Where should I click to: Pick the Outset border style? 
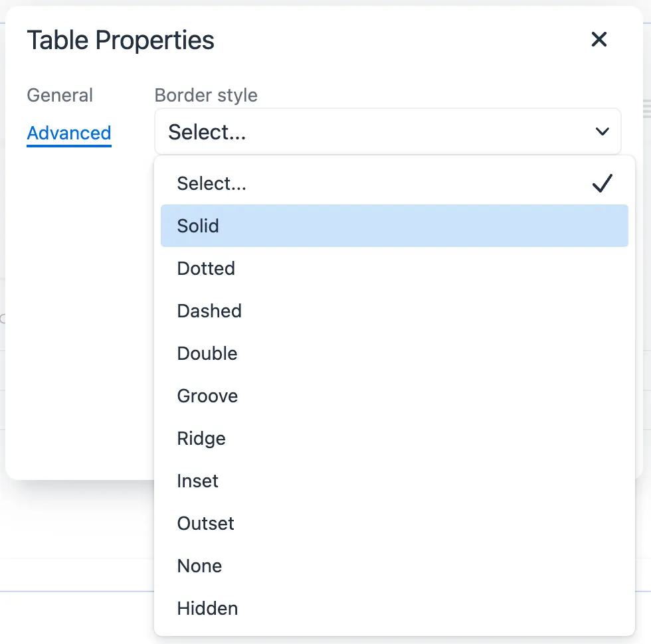(x=206, y=524)
